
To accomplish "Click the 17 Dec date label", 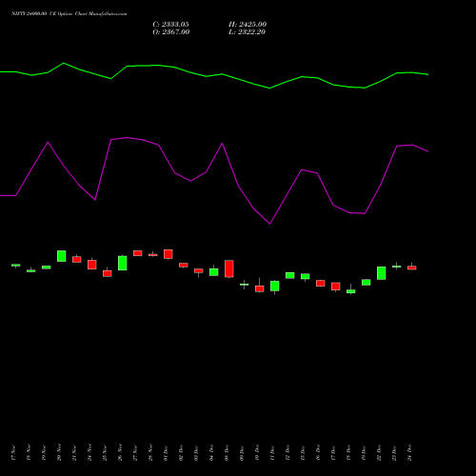I will tap(333, 452).
